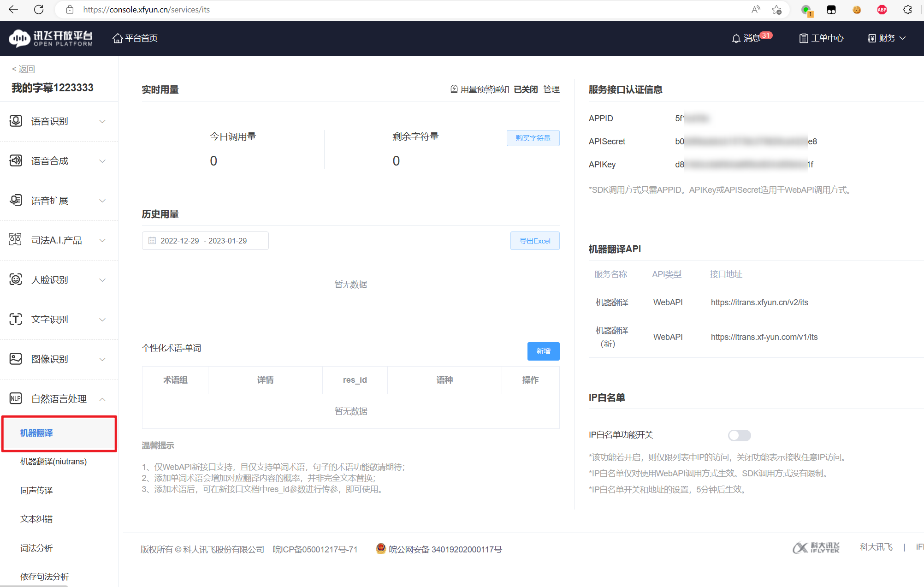This screenshot has width=924, height=587.
Task: Add page to favorites star icon
Action: (777, 10)
